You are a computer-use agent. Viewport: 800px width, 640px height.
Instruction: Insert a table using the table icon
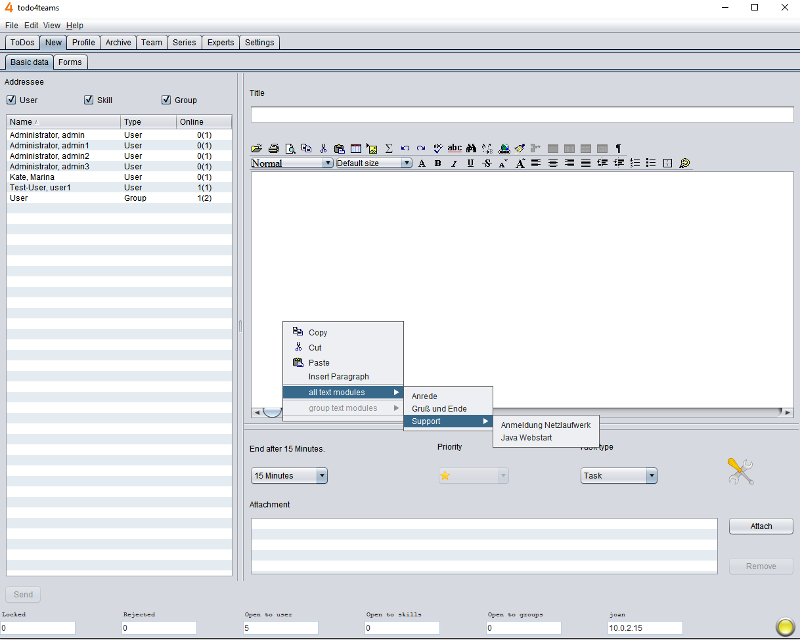[356, 149]
